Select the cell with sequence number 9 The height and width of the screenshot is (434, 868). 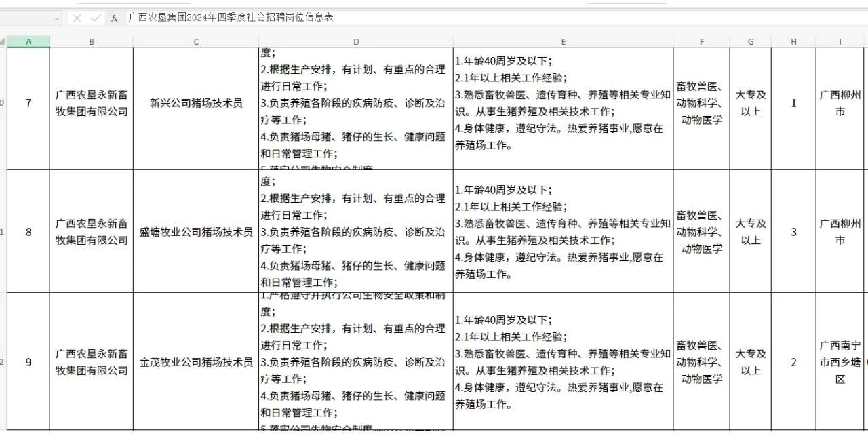(28, 361)
